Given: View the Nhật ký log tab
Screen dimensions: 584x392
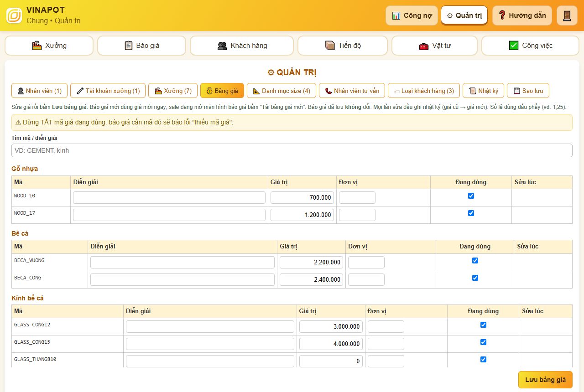Looking at the screenshot, I should [x=483, y=91].
